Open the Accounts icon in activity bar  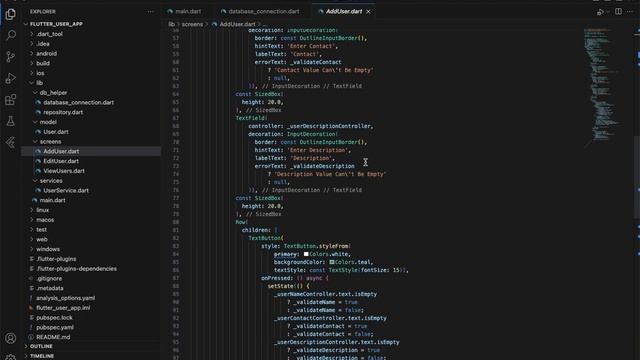[11, 338]
